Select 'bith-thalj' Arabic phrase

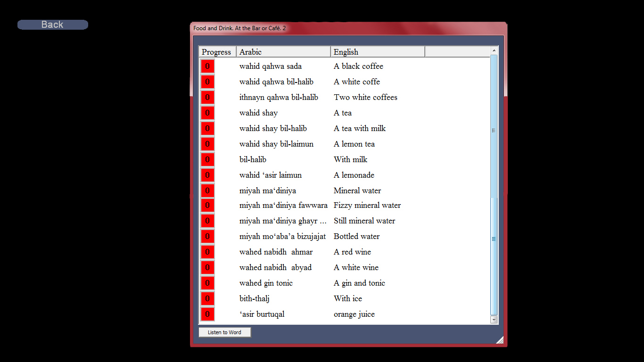pyautogui.click(x=255, y=299)
